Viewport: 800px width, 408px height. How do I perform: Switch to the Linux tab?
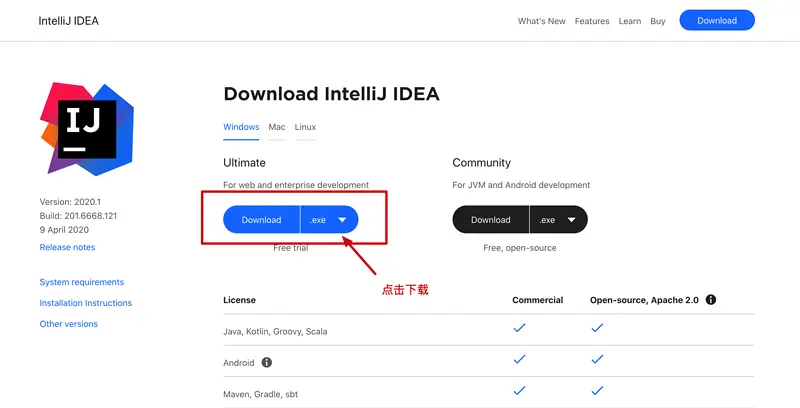tap(305, 127)
